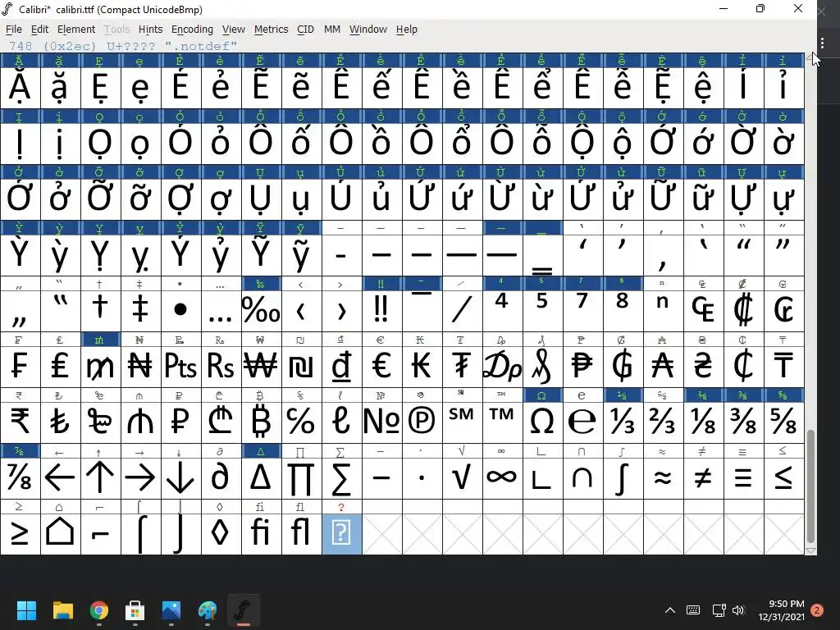Open the File menu

(13, 30)
